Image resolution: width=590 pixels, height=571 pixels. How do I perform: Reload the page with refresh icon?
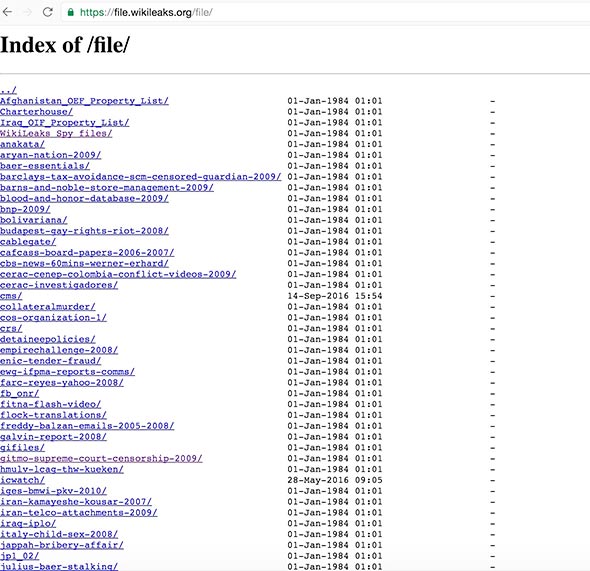47,12
